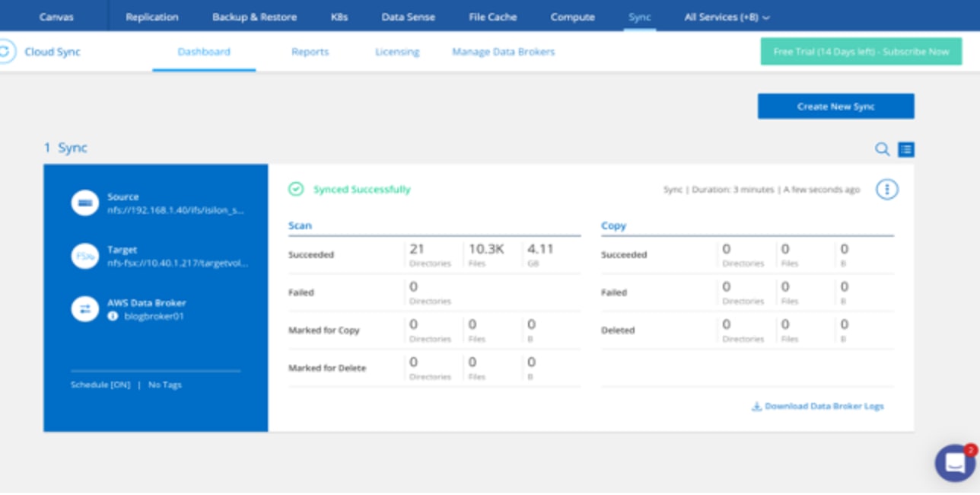Click the FSx Target icon
This screenshot has width=980, height=495.
coord(84,256)
